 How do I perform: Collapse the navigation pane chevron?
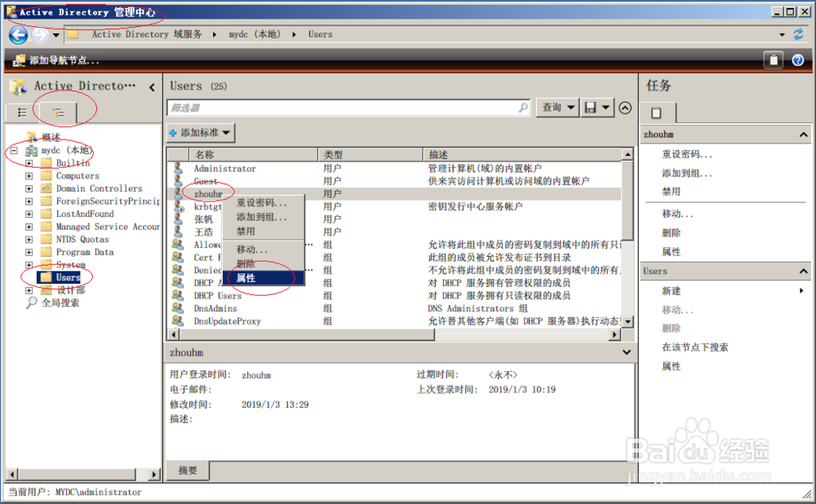click(x=152, y=87)
